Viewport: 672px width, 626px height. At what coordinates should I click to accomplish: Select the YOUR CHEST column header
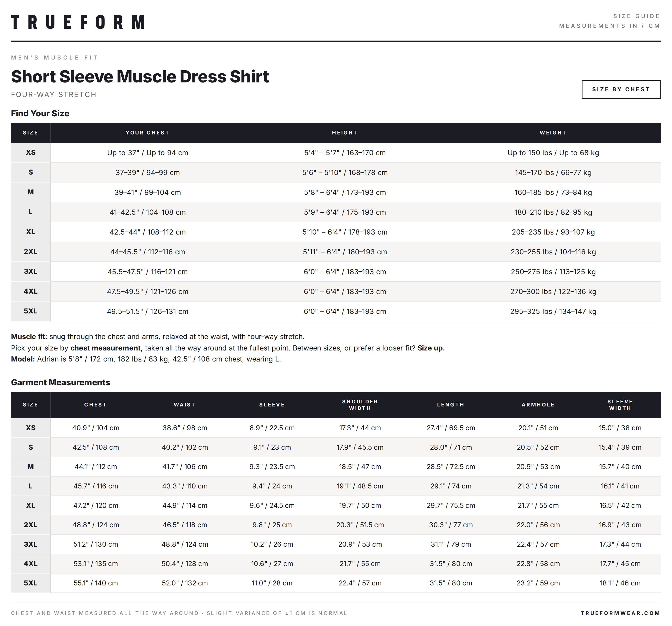tap(147, 133)
